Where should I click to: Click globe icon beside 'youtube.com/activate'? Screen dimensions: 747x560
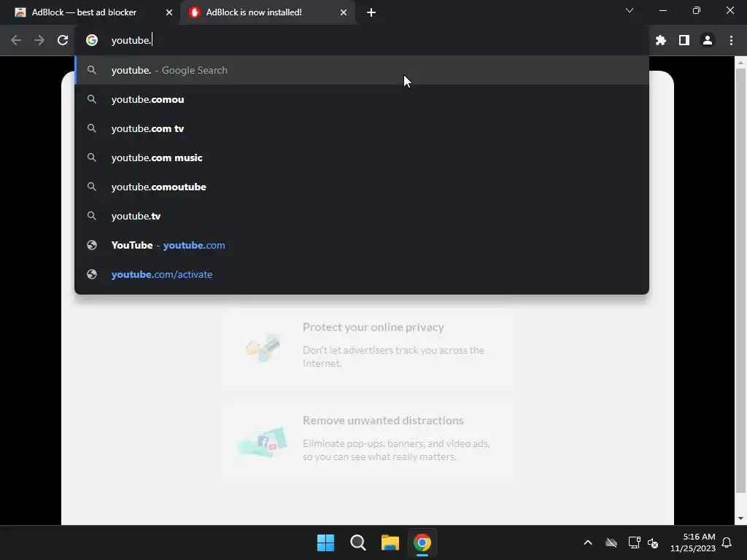[92, 274]
